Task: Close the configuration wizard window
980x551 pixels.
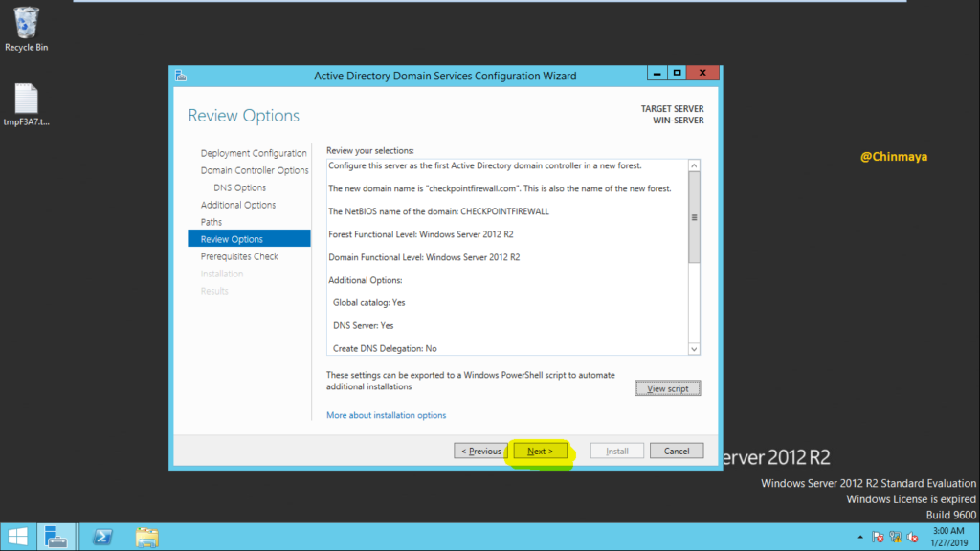Action: pos(702,73)
